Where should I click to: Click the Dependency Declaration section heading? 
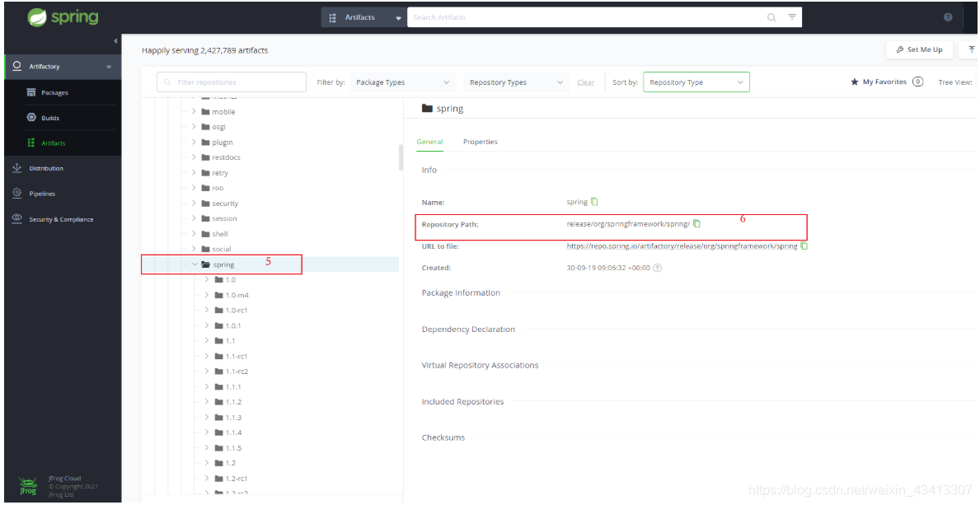[x=468, y=329]
